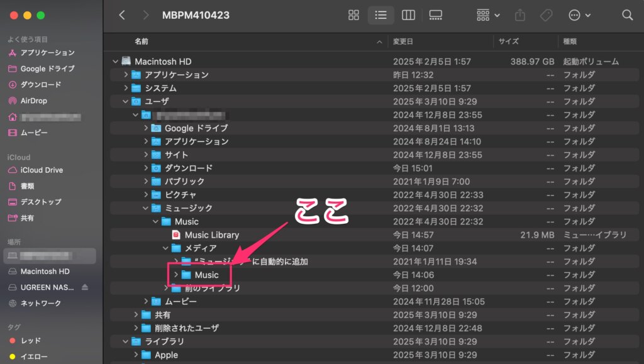This screenshot has width=644, height=364.
Task: Sort by the 変更日 column header
Action: pos(403,41)
